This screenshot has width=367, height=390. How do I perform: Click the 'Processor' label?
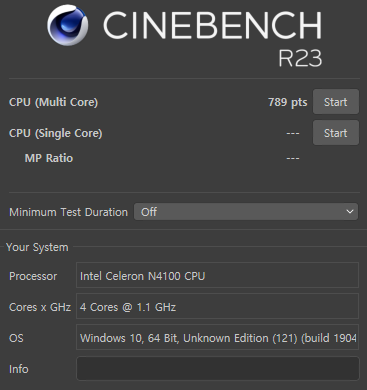[x=33, y=276]
